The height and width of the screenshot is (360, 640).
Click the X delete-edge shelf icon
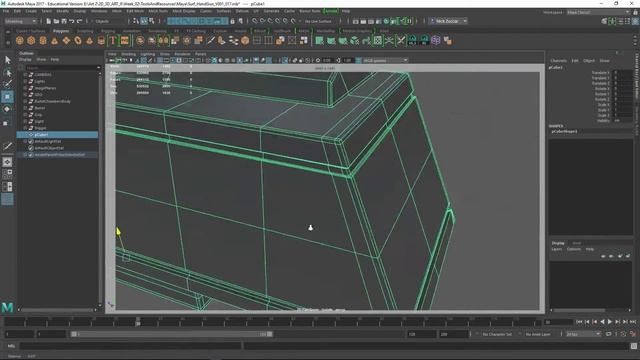(401, 40)
